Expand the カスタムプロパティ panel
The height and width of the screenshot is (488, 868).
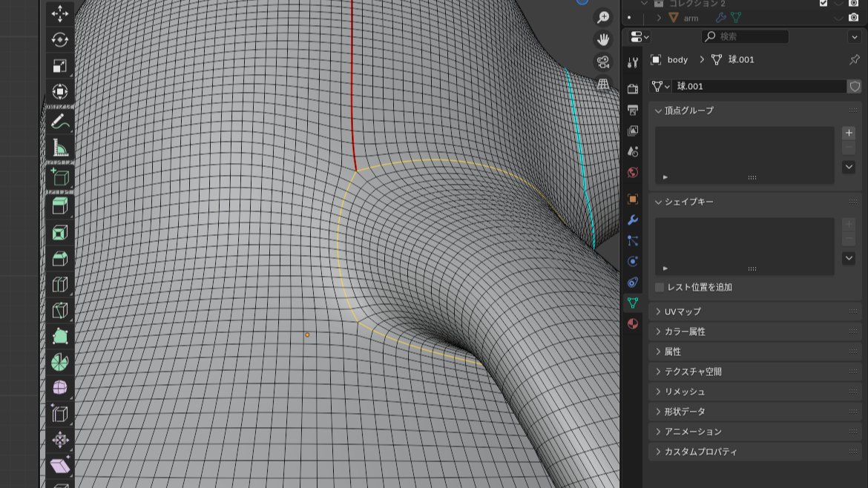point(658,452)
